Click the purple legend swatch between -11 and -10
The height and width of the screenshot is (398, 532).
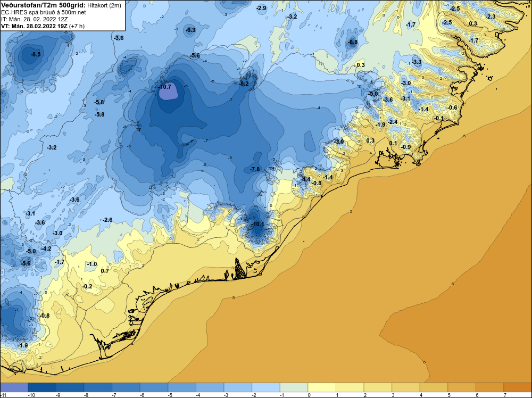[14, 387]
